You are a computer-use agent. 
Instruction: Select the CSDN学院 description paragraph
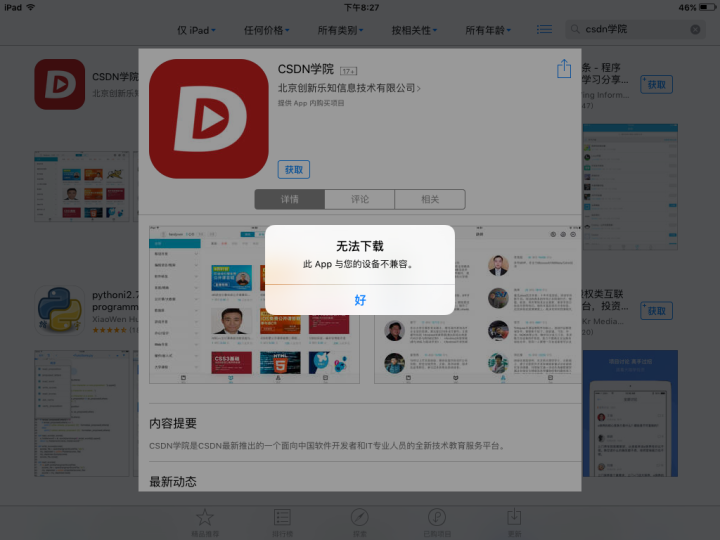point(328,446)
